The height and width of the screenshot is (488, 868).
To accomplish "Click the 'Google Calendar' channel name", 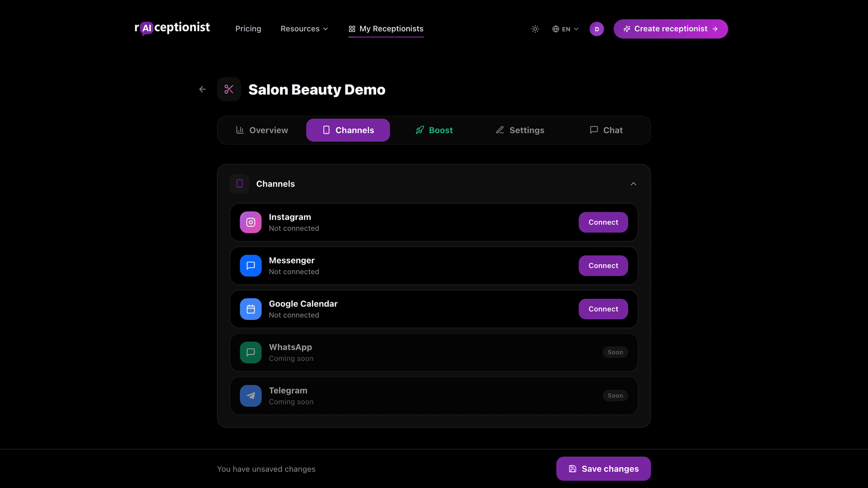I will [x=303, y=304].
